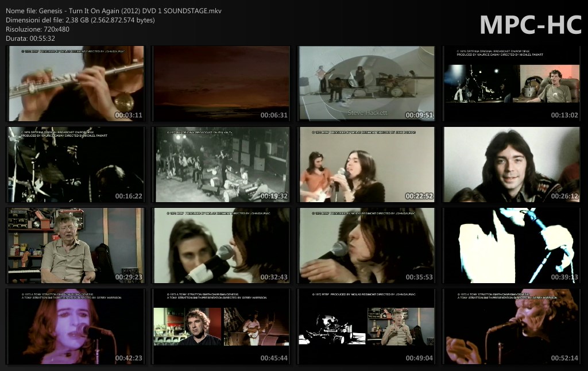The image size is (588, 371).
Task: Click the singer and guitarist thumbnail at 00:22:52
Action: click(366, 165)
